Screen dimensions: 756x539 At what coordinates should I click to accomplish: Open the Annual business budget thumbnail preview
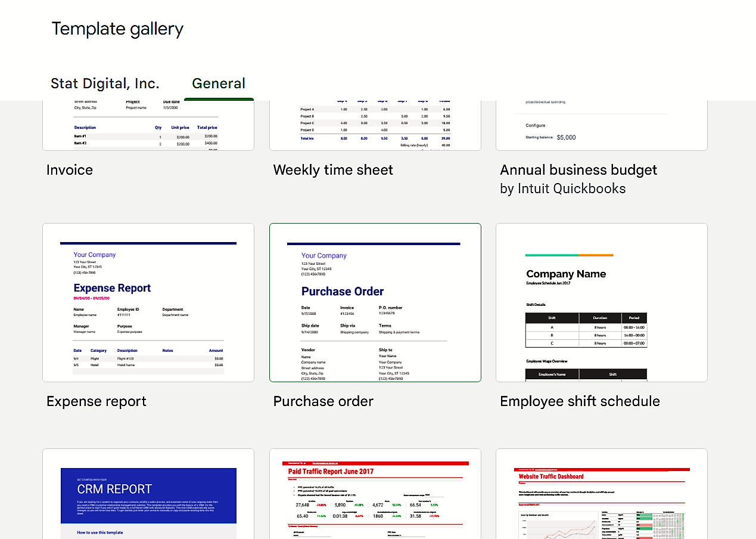(x=601, y=125)
